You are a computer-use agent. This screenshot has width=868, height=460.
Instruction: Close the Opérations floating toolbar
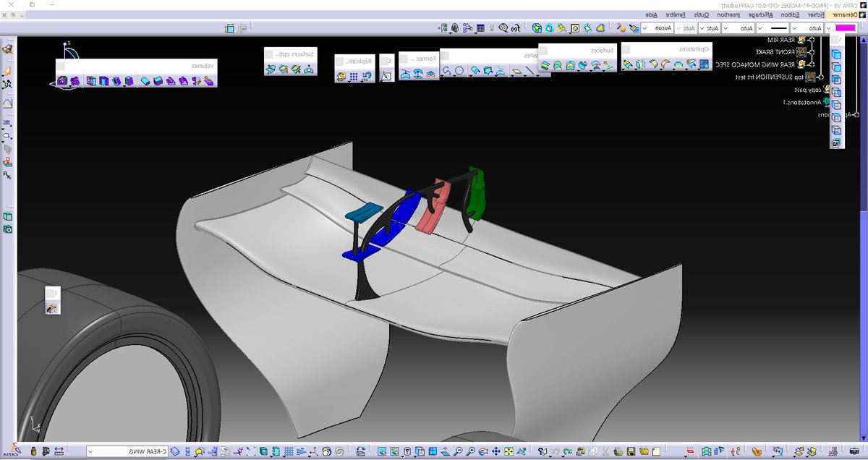coord(626,50)
